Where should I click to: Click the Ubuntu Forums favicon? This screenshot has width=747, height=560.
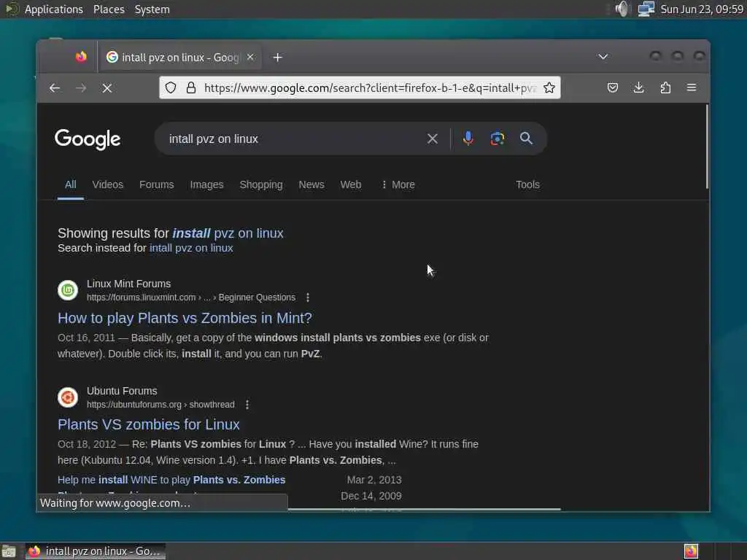coord(68,397)
